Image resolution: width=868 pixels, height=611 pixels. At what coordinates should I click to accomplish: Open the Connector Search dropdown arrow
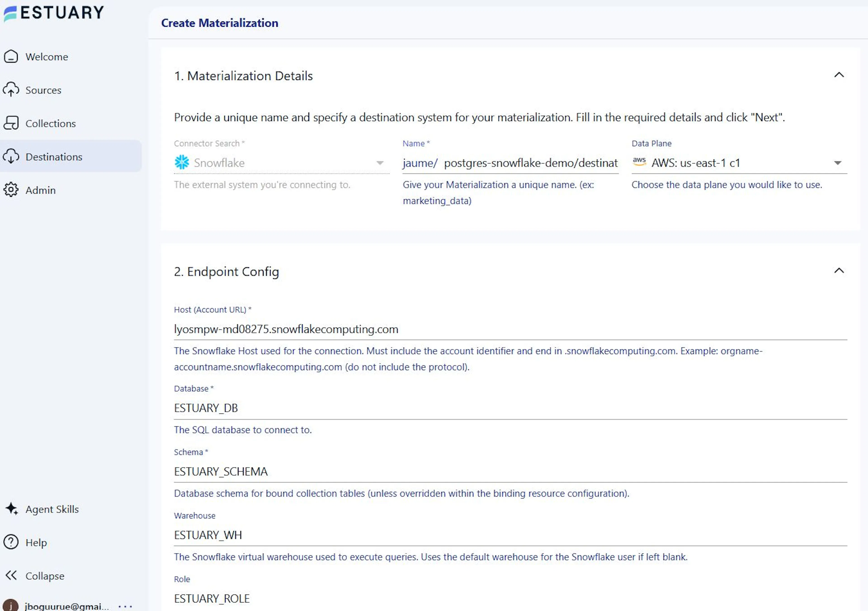(380, 163)
